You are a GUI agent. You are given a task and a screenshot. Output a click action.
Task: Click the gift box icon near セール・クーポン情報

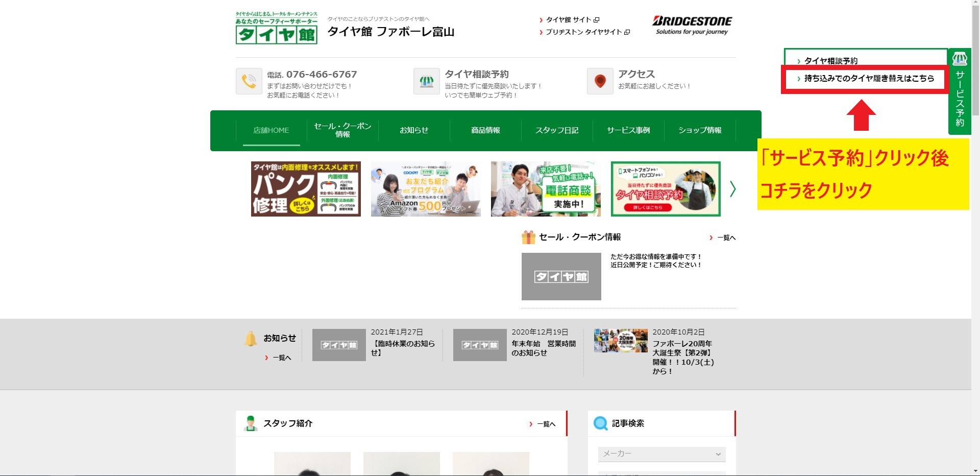coord(528,237)
